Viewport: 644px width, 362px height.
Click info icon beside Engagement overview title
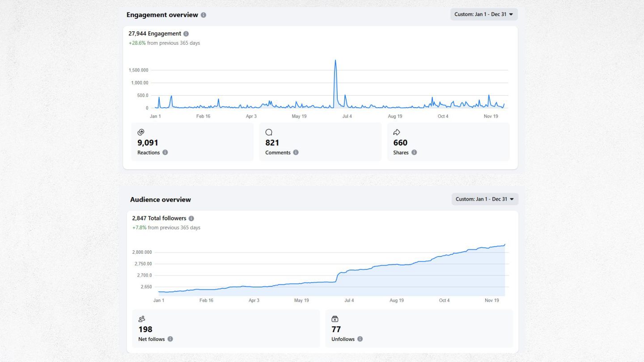tap(203, 15)
